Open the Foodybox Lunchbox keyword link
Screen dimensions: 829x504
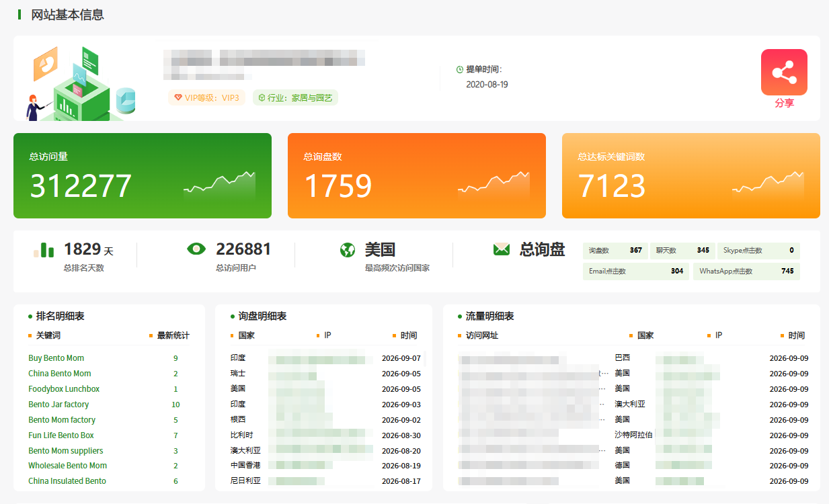64,389
